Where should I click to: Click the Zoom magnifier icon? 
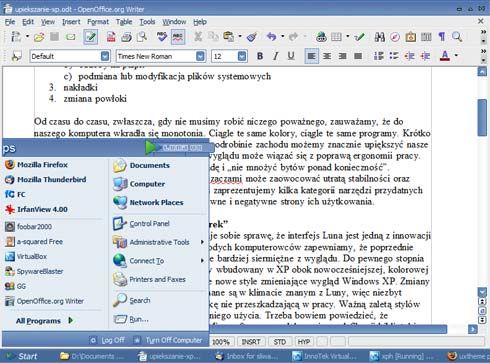tap(457, 37)
